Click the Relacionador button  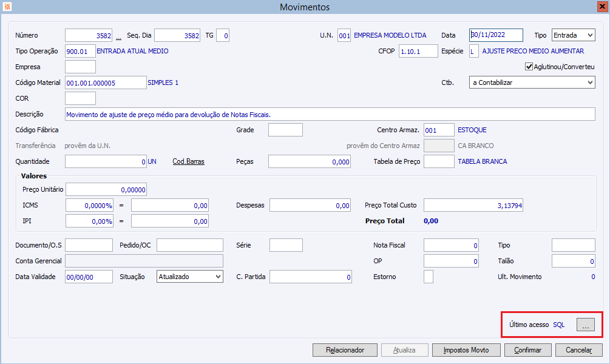coord(345,350)
